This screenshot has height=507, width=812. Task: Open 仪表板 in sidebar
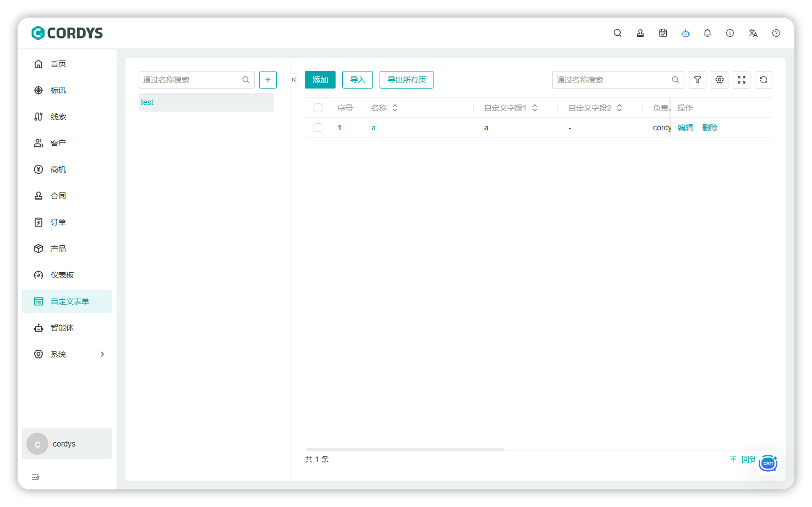click(67, 275)
